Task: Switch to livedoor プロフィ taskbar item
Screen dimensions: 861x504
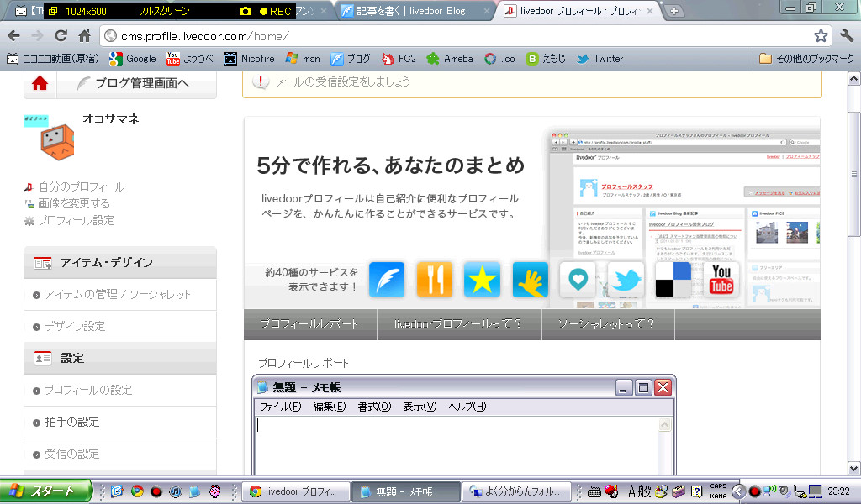Action: (297, 491)
